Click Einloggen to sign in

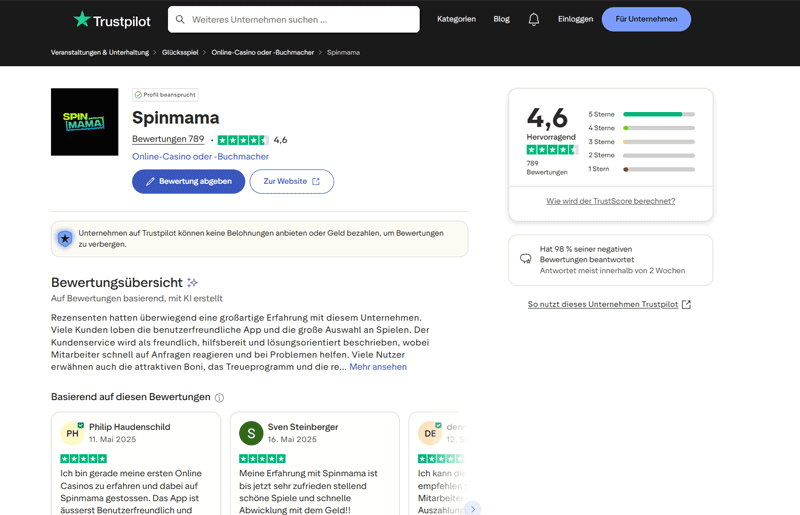tap(575, 19)
